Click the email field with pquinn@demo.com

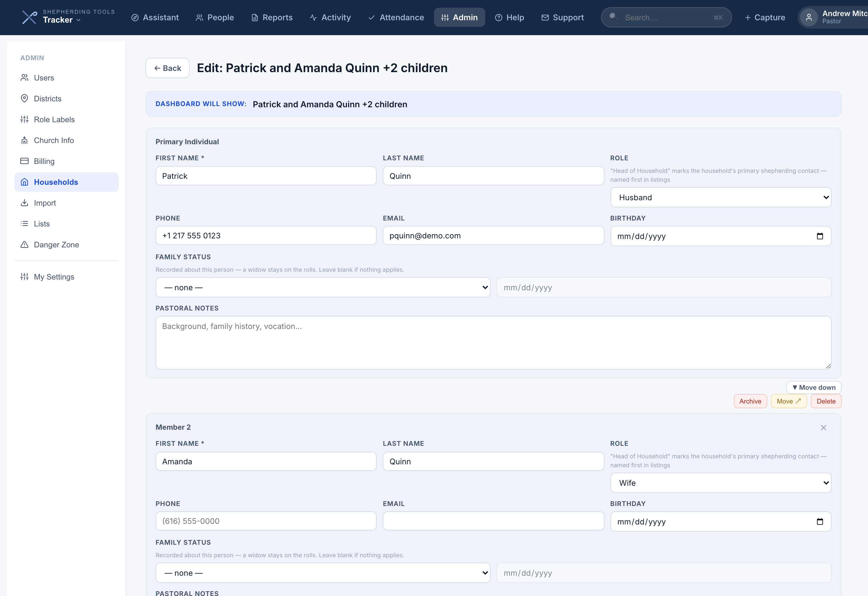tap(493, 236)
